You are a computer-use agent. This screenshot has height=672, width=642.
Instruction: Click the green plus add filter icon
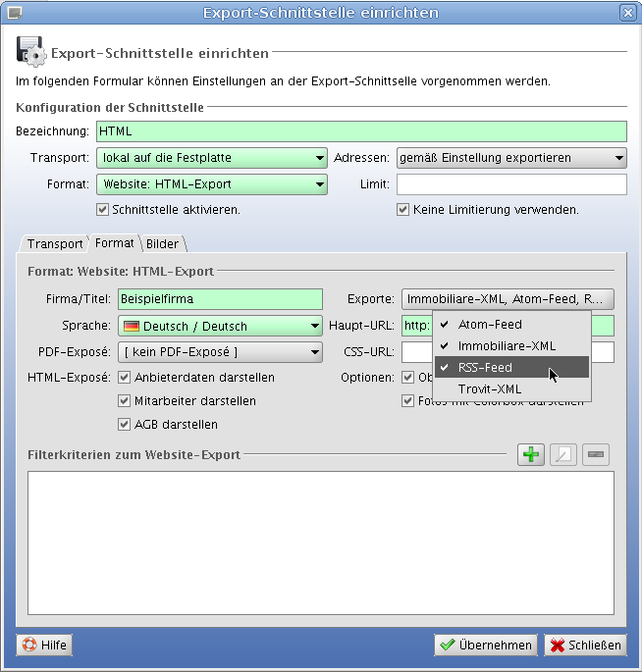tap(531, 454)
